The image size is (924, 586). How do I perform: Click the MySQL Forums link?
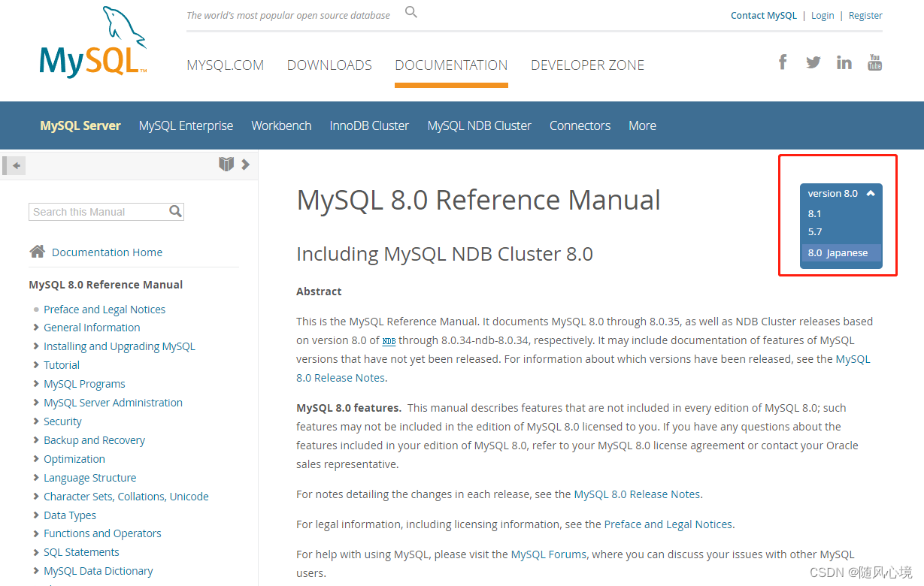point(549,554)
